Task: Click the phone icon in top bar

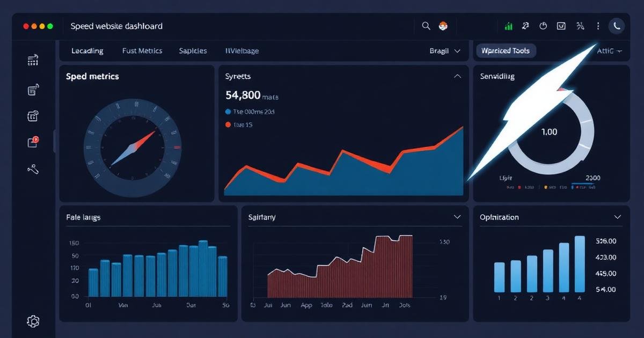Action: pos(617,26)
